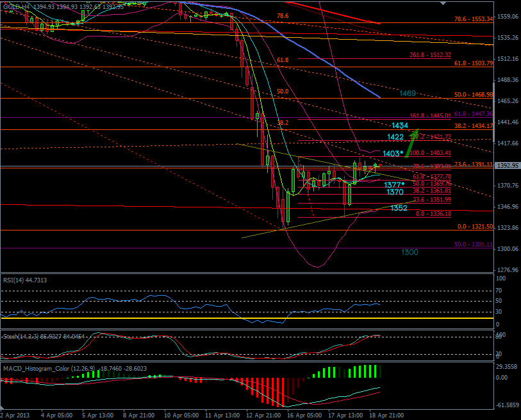Image resolution: width=521 pixels, height=420 pixels.
Task: Click the cyan '1422' target label
Action: click(x=395, y=137)
